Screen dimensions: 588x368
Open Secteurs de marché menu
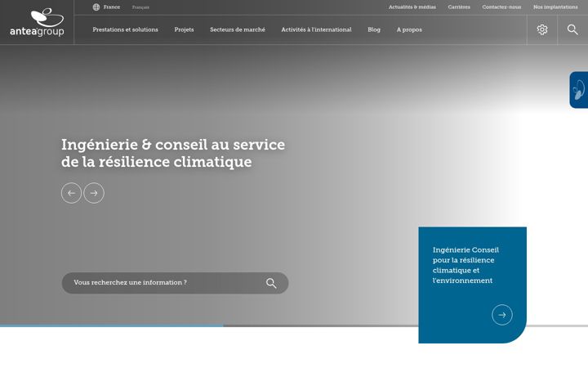point(238,29)
